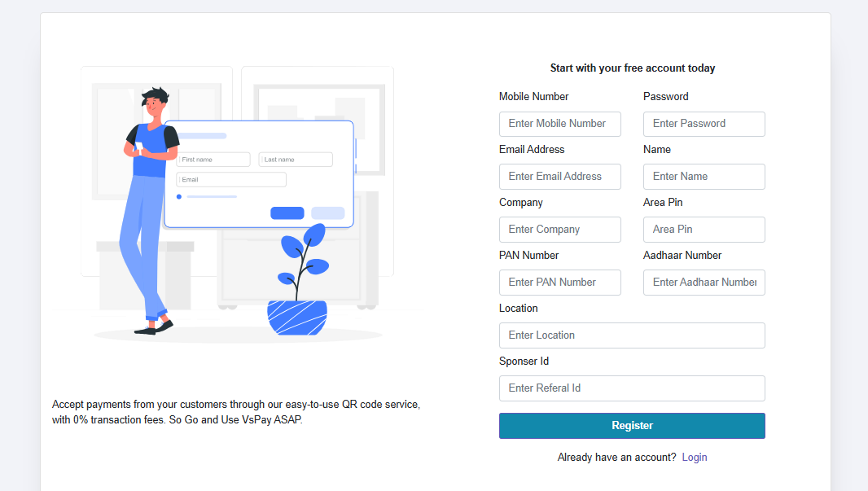Select the Enter PAN Number field

coord(559,283)
